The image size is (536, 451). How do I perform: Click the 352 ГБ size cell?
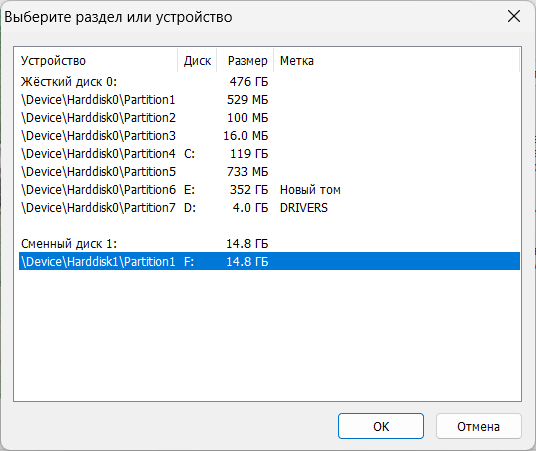249,190
